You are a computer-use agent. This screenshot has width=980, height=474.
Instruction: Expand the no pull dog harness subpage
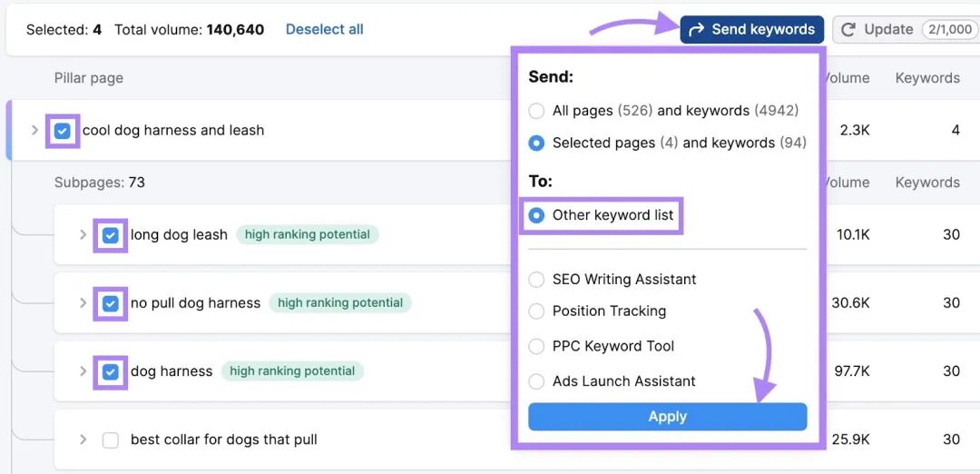[83, 302]
